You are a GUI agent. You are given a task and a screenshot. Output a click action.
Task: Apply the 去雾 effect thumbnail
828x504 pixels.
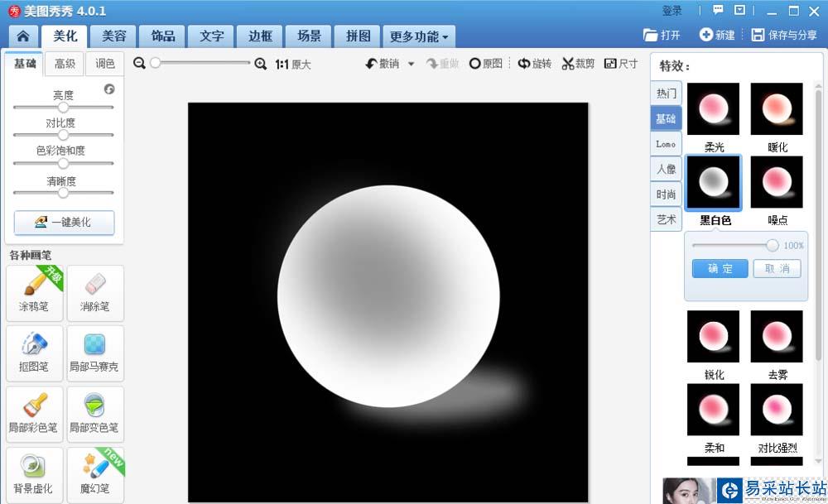tap(777, 336)
